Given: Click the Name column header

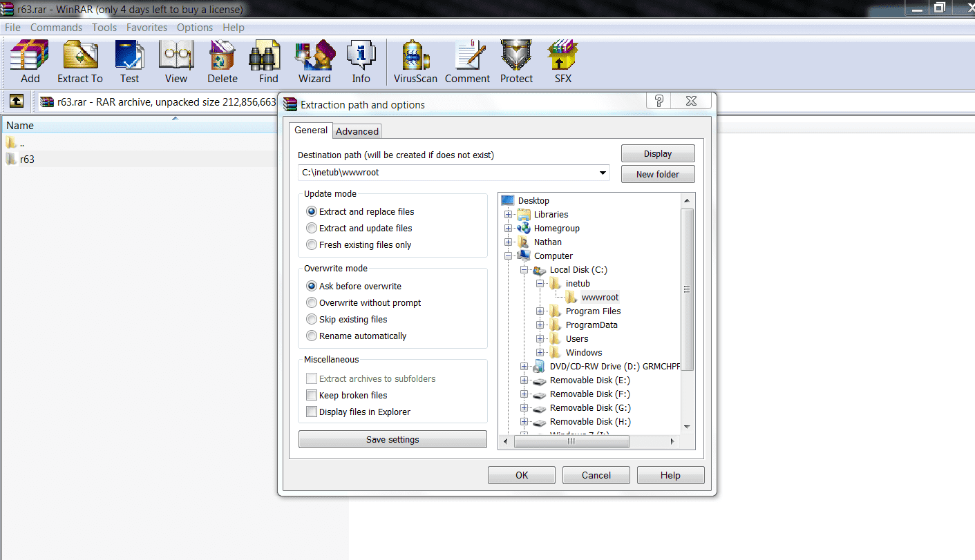Looking at the screenshot, I should (138, 126).
